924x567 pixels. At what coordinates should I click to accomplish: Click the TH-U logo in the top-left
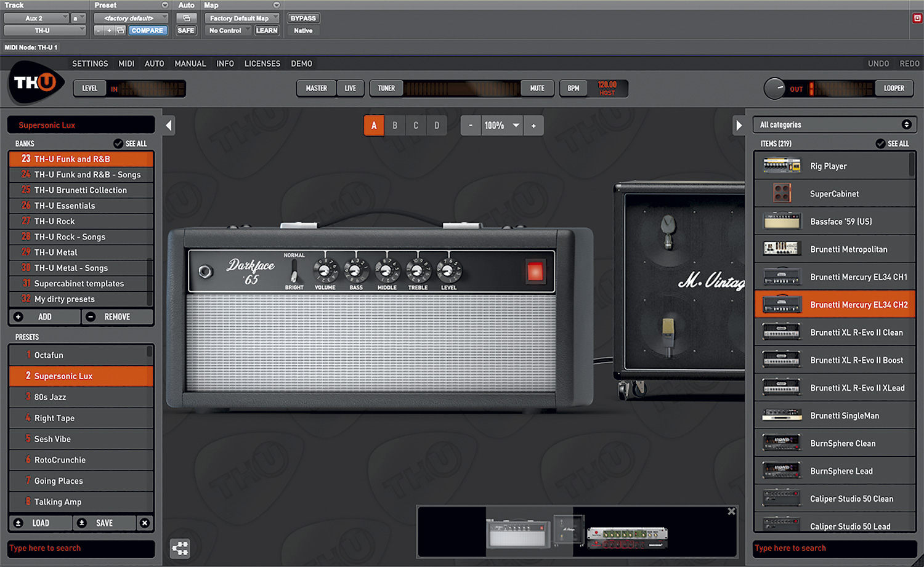point(35,85)
